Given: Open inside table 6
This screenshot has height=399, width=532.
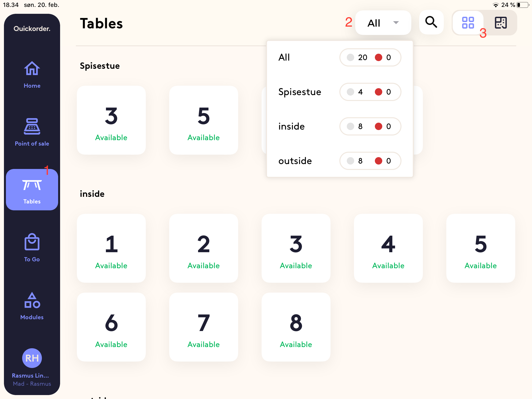Looking at the screenshot, I should (x=111, y=327).
